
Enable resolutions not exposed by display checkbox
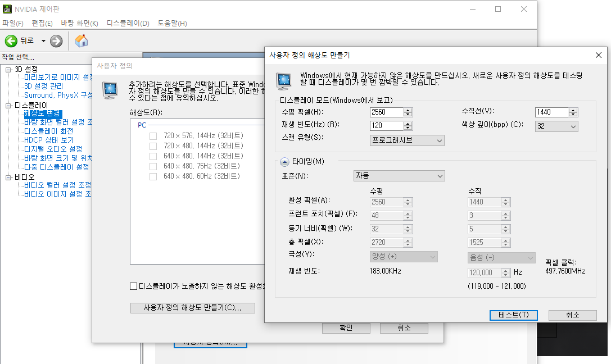pyautogui.click(x=133, y=286)
